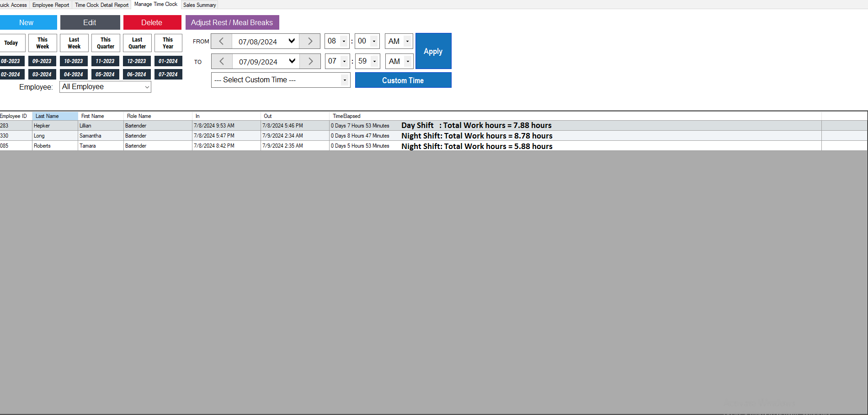Expand the FROM hour 08 dropdown

pyautogui.click(x=344, y=41)
